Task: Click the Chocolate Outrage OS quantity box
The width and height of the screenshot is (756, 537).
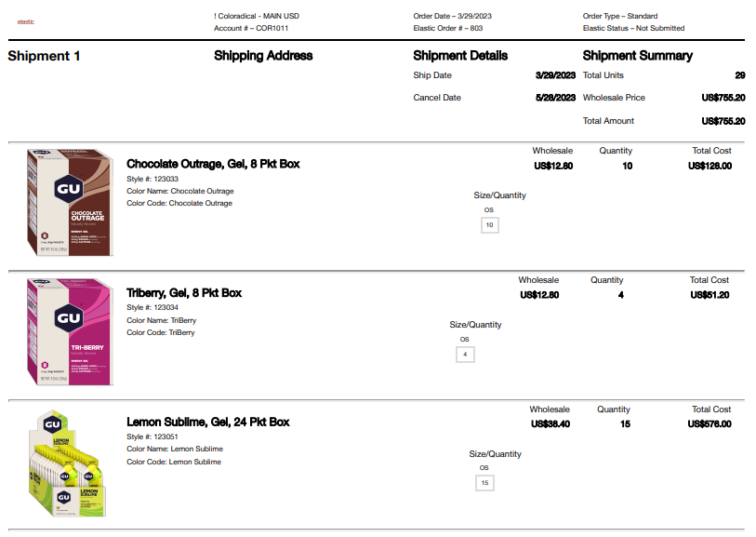Action: click(490, 225)
